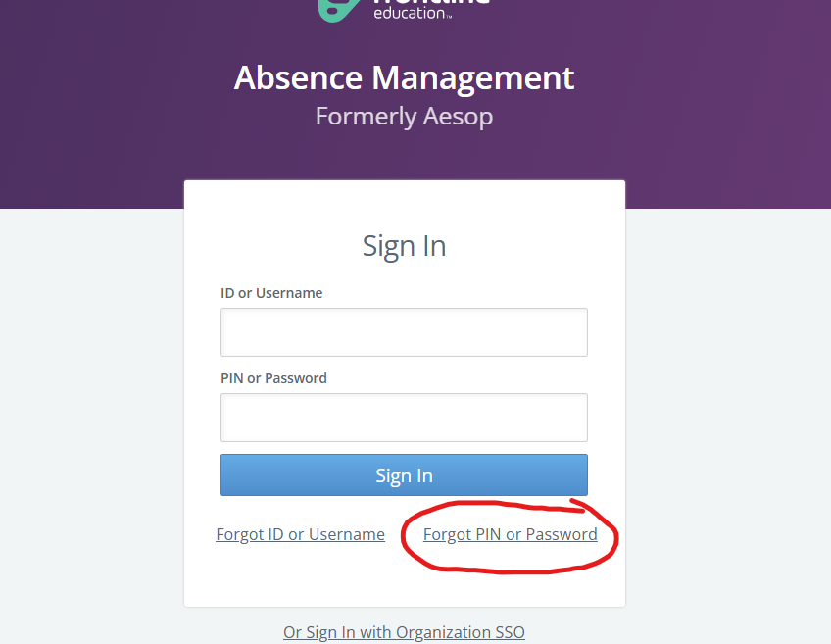The height and width of the screenshot is (644, 831).
Task: Focus the PIN or Password input field
Action: point(404,418)
